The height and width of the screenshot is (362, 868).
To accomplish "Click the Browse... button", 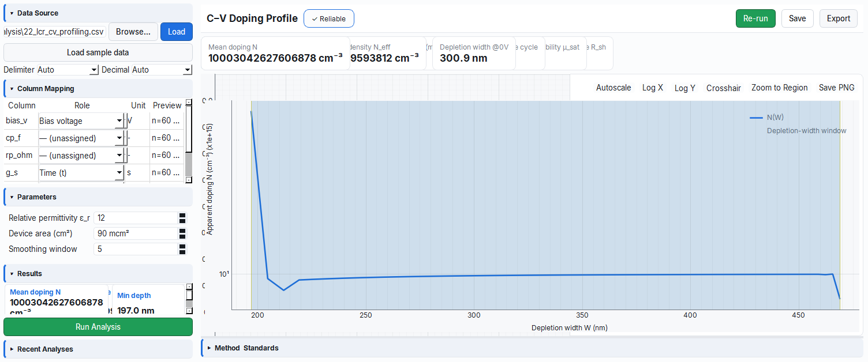I will point(133,32).
